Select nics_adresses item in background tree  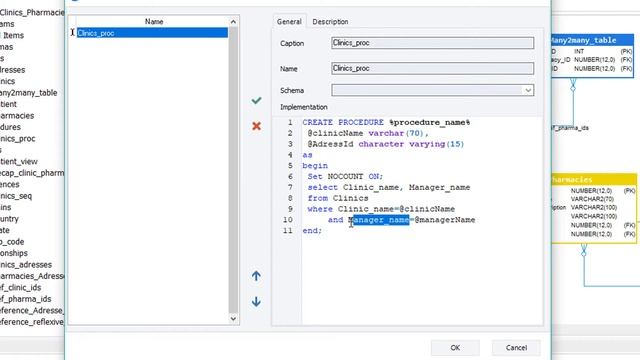[26, 264]
